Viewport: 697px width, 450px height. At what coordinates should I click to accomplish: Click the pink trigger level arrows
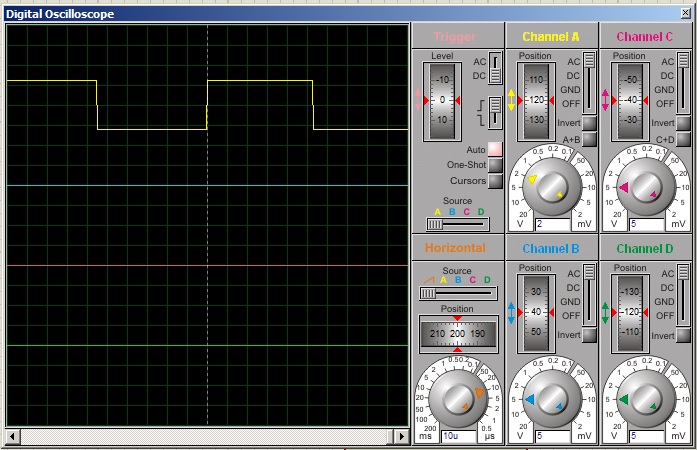pyautogui.click(x=417, y=99)
